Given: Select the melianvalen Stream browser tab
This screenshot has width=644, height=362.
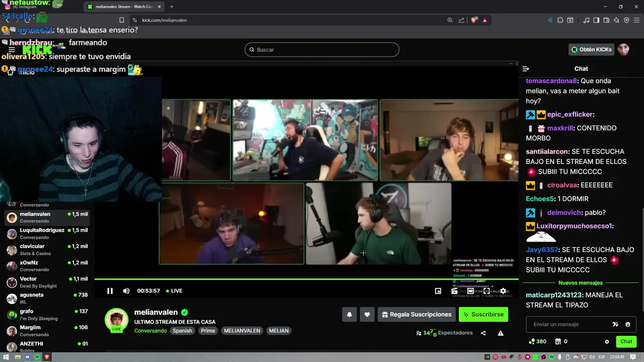Looking at the screenshot, I should pos(123,7).
